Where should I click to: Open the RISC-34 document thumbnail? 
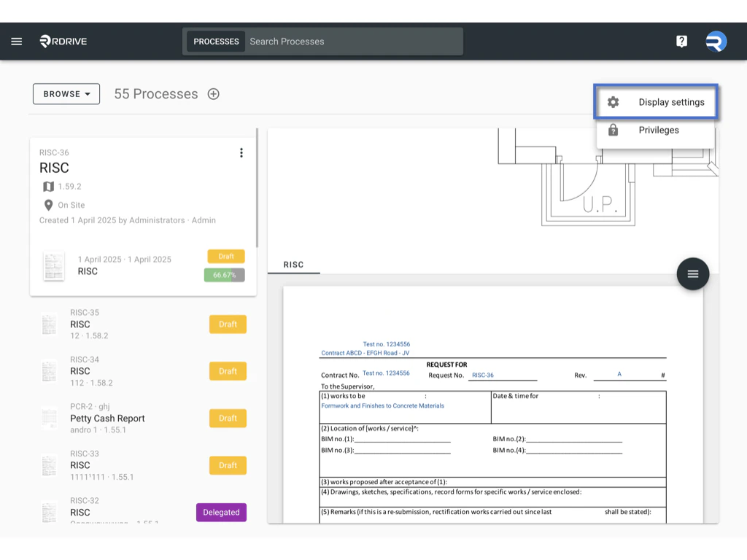pyautogui.click(x=49, y=371)
